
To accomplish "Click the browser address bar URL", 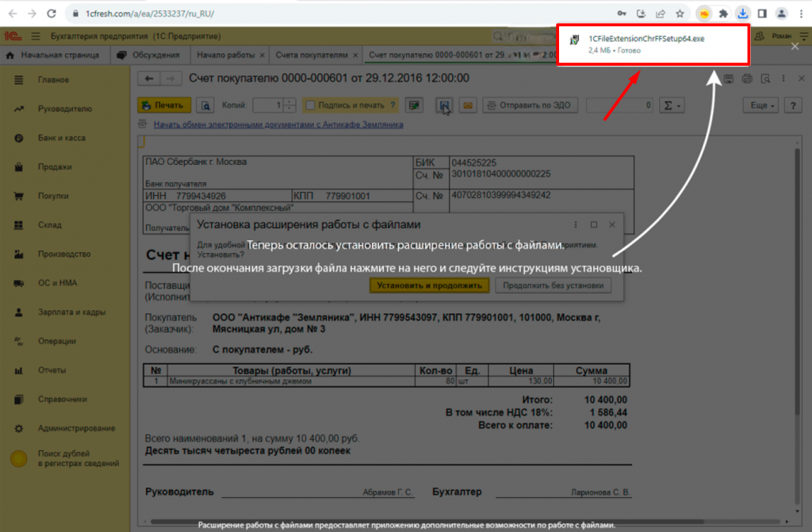I will point(149,14).
